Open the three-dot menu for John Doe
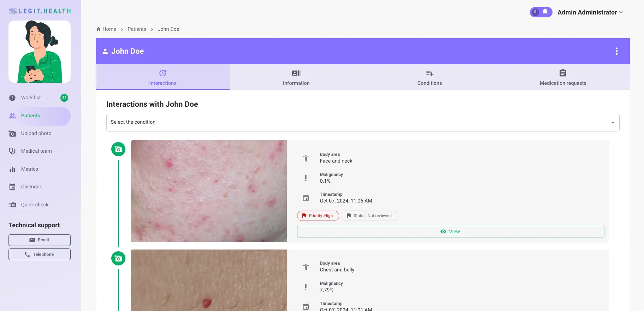 point(616,51)
